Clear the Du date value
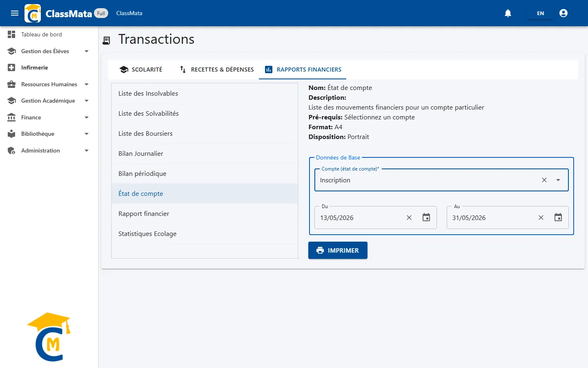Screen dimensions: 588x368 [x=409, y=218]
